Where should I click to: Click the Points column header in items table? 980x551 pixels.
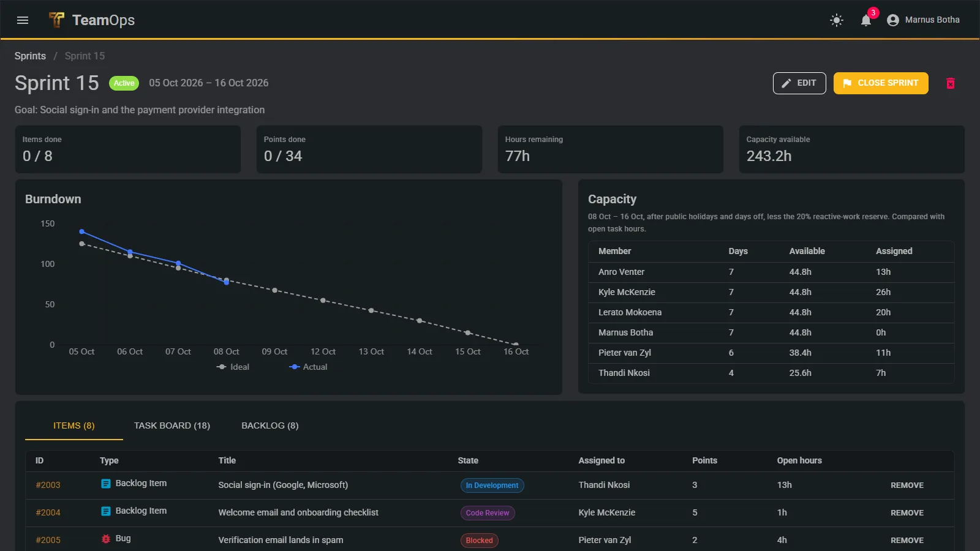click(704, 460)
